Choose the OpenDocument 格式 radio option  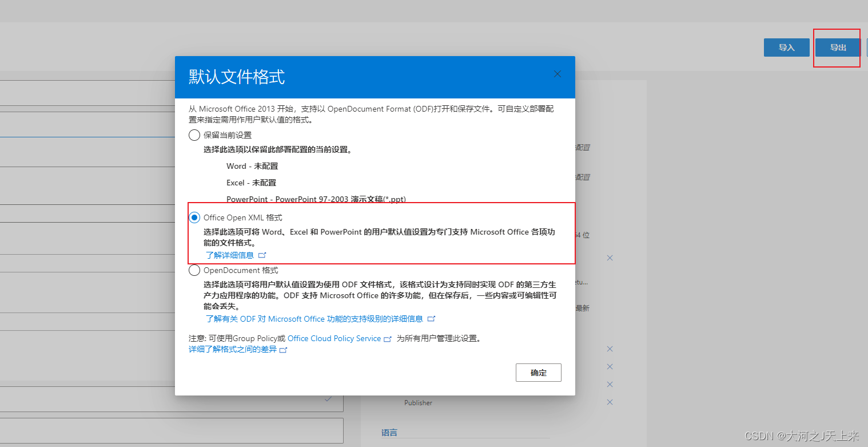pyautogui.click(x=194, y=270)
